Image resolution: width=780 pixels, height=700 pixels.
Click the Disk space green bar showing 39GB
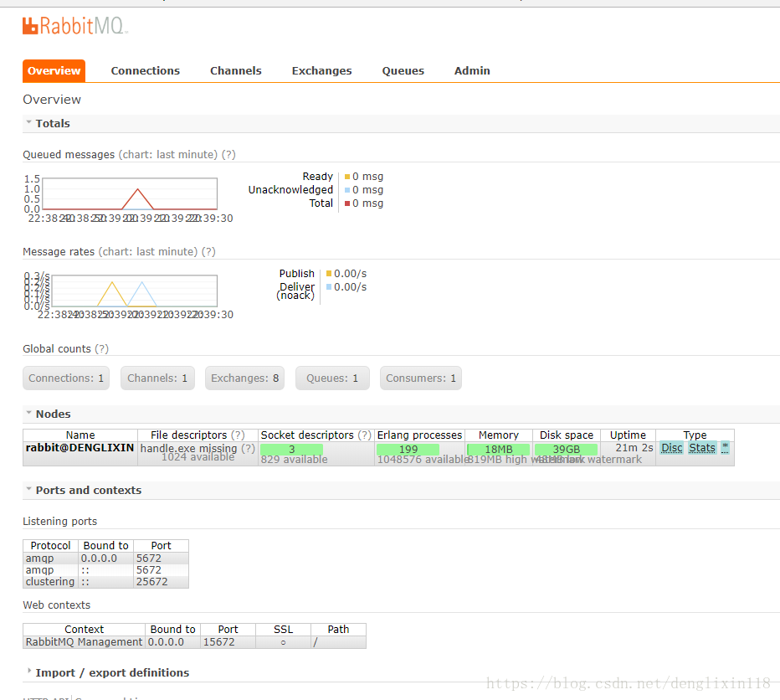click(x=566, y=450)
